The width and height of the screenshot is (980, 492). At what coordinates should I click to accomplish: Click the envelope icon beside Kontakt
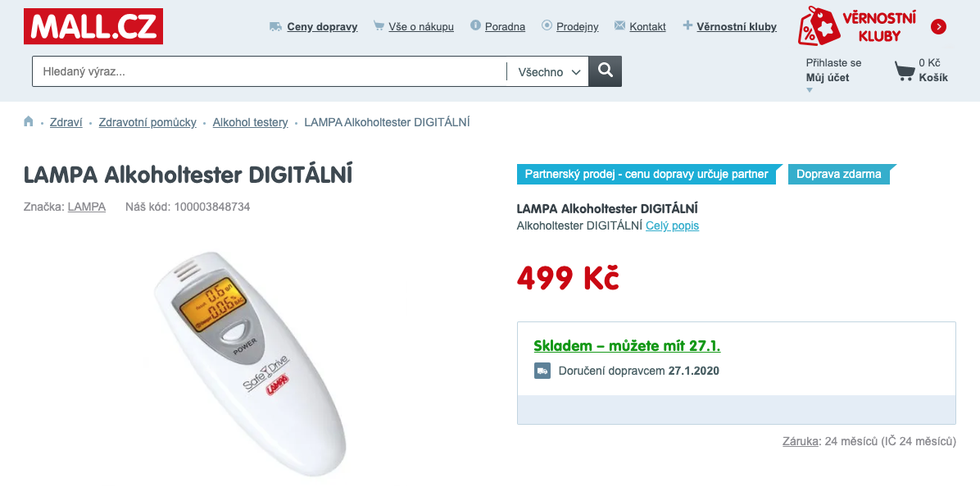click(619, 25)
